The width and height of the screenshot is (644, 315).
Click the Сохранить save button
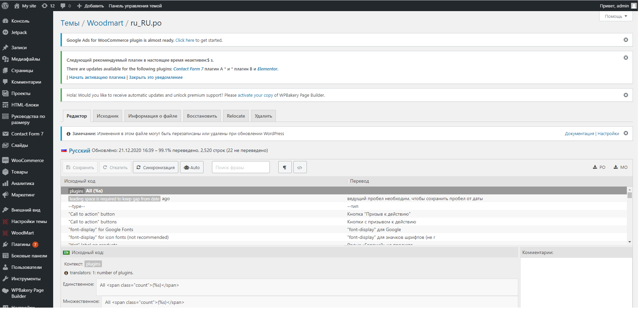pos(80,167)
